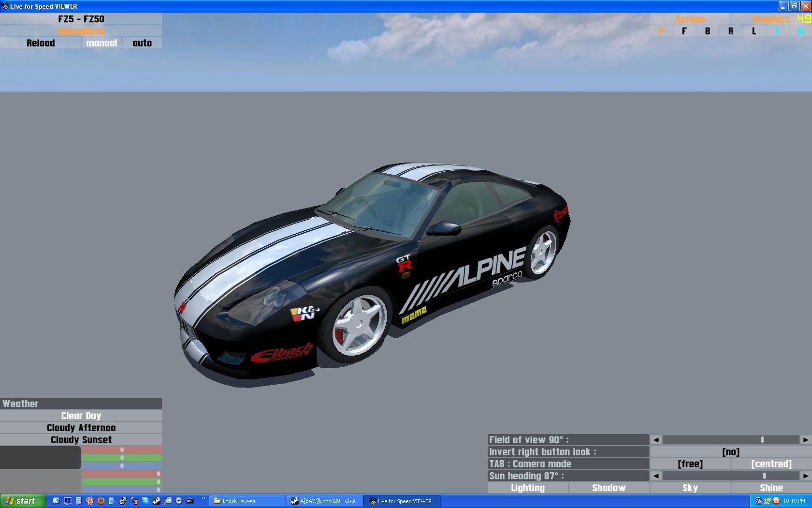Image resolution: width=812 pixels, height=508 pixels.
Task: Increase field of view with right arrow
Action: coord(806,440)
